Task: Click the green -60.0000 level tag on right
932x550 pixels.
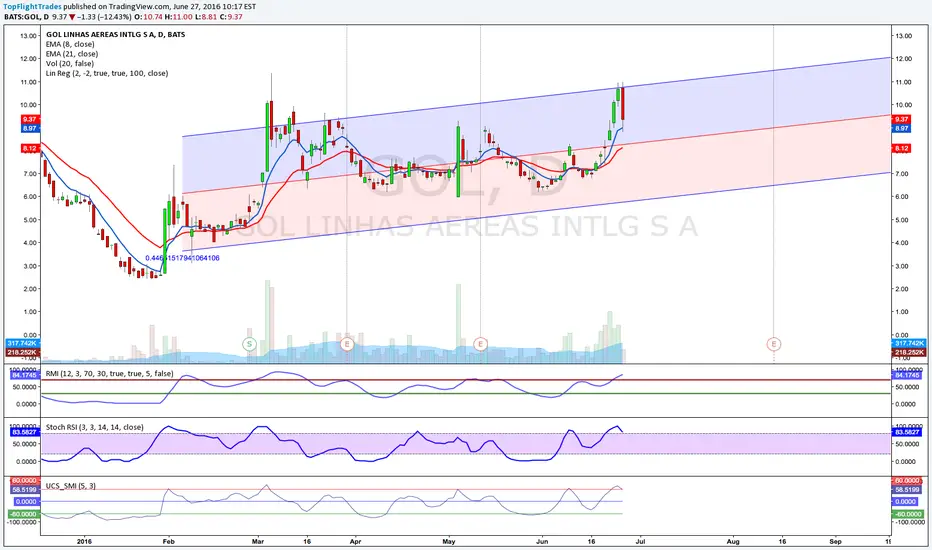Action: coord(908,514)
